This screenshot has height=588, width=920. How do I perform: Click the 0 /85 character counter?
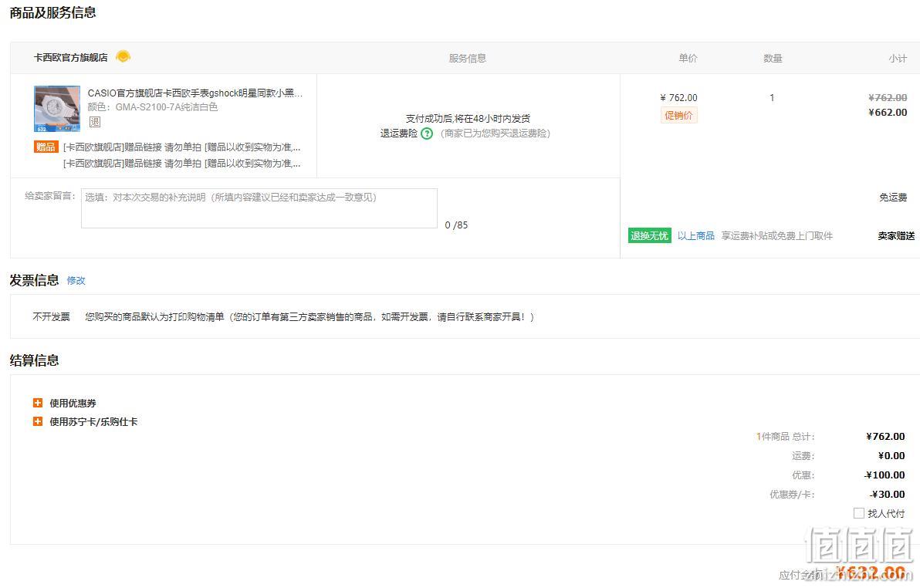pos(456,225)
